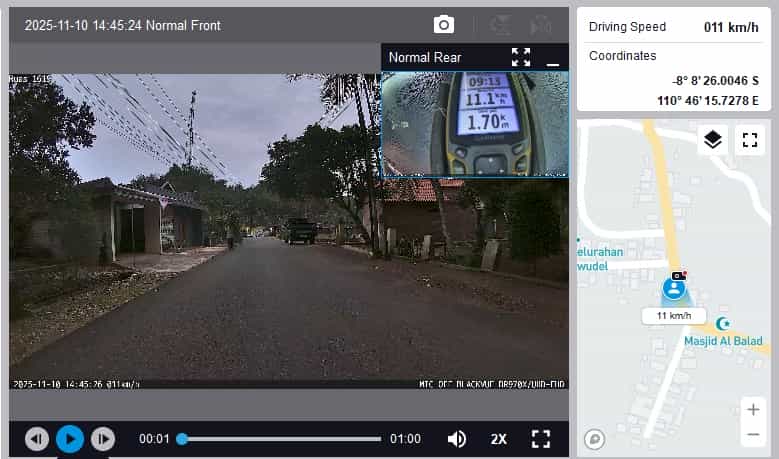Click the vehicle location marker on map
Image resolution: width=779 pixels, height=459 pixels.
click(x=675, y=289)
